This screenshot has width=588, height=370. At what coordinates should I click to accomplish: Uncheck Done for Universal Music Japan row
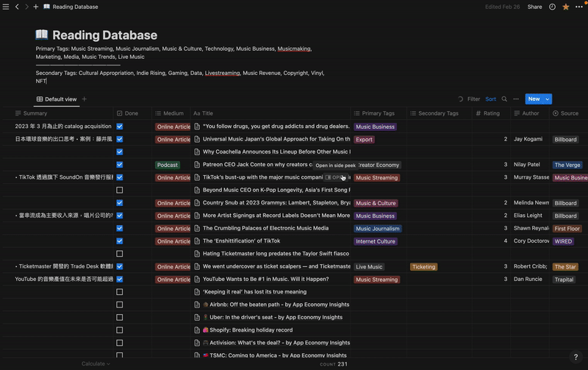click(x=120, y=139)
